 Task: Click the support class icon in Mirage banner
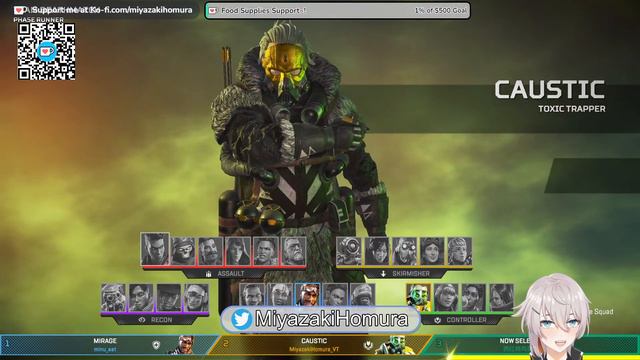click(x=156, y=345)
